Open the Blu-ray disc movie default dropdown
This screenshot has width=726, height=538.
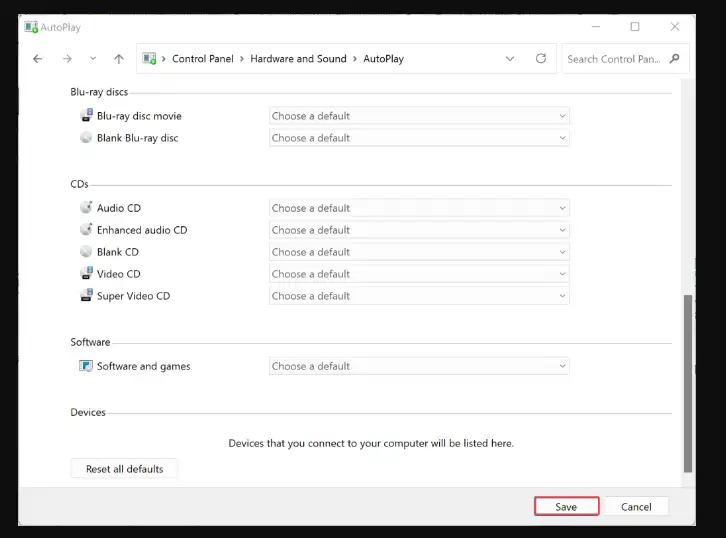point(419,116)
